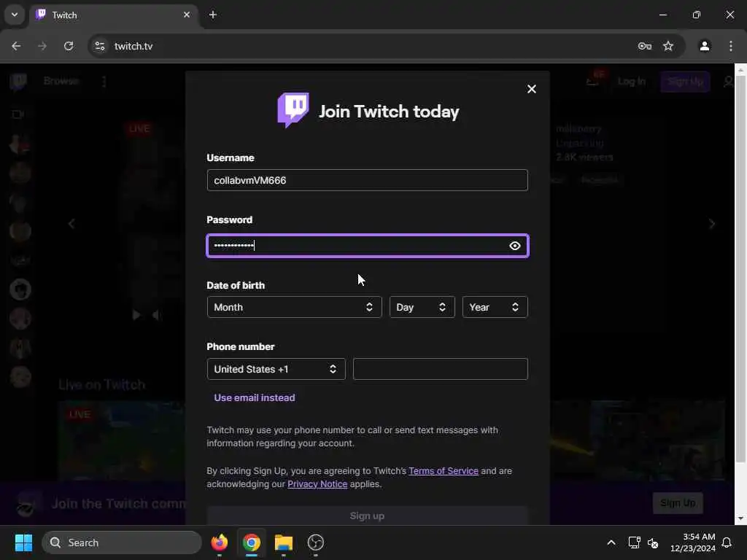This screenshot has height=560, width=747.
Task: Open OBS Studio from the taskbar
Action: (x=315, y=542)
